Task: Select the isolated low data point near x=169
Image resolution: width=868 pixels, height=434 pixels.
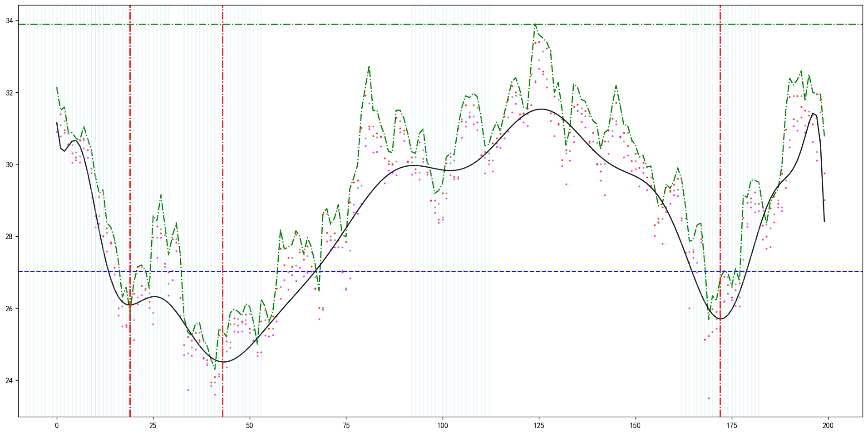Action: (x=709, y=398)
